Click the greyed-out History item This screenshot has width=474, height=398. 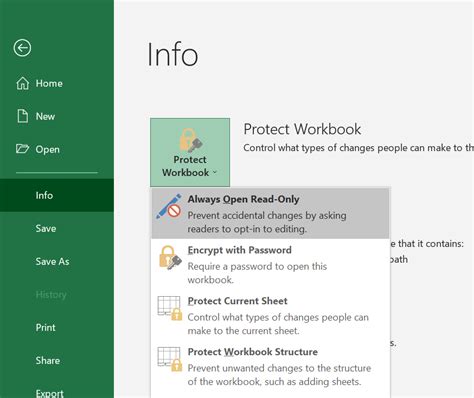[x=51, y=294]
